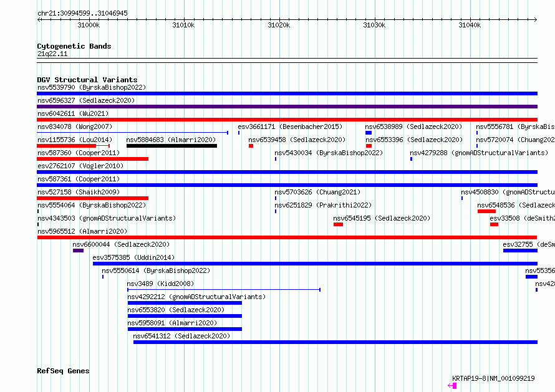The width and height of the screenshot is (555, 392).
Task: Click the 31000k ruler position
Action: 89,25
